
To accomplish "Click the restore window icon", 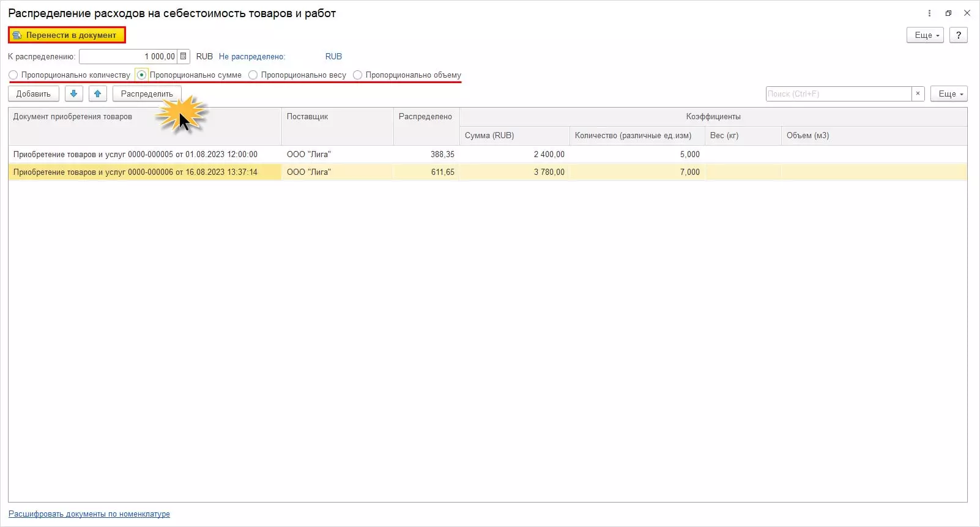I will click(x=948, y=13).
